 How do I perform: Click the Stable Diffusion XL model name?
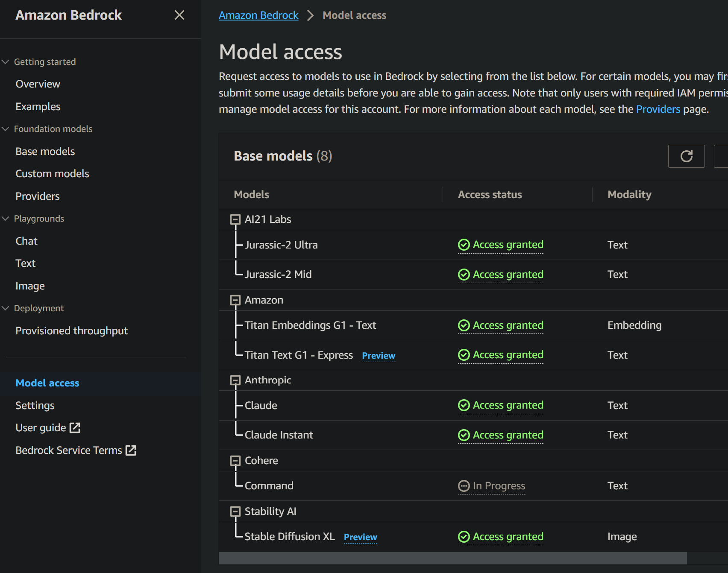(x=290, y=537)
